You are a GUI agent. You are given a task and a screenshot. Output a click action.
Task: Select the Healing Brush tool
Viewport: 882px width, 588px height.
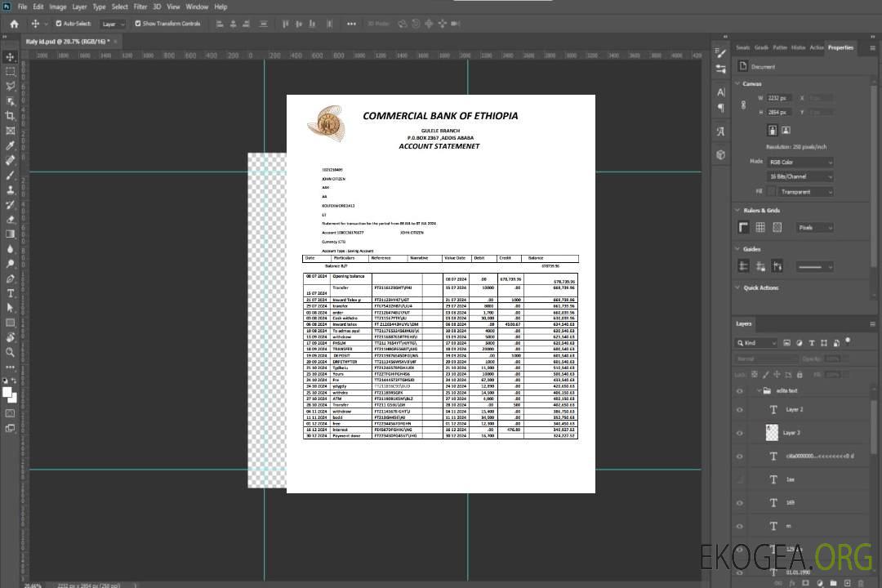[10, 160]
